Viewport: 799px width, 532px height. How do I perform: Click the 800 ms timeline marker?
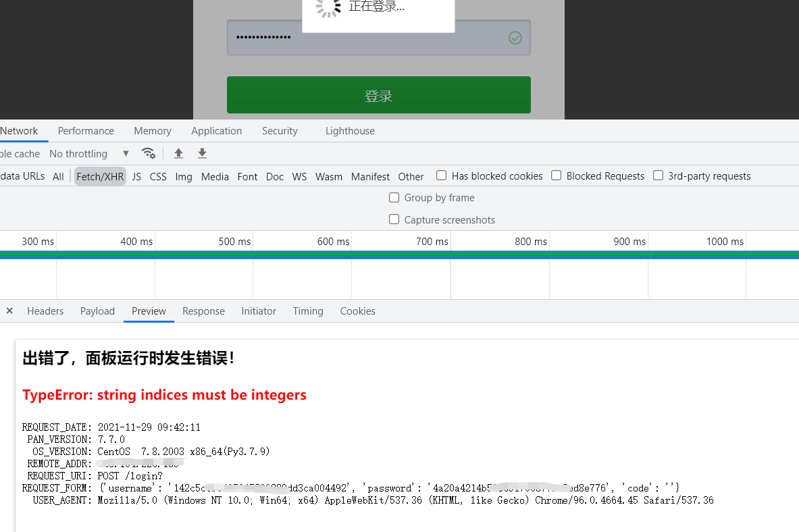click(x=530, y=242)
